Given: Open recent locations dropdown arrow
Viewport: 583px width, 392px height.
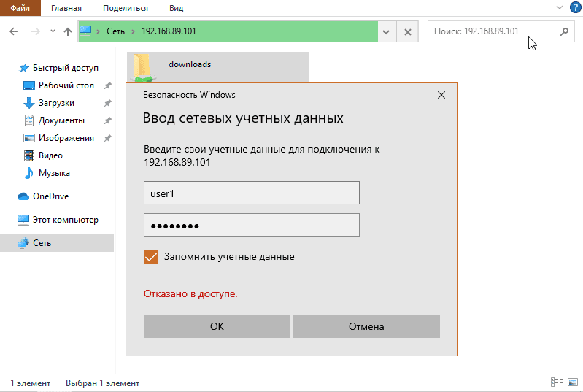Looking at the screenshot, I should click(53, 32).
